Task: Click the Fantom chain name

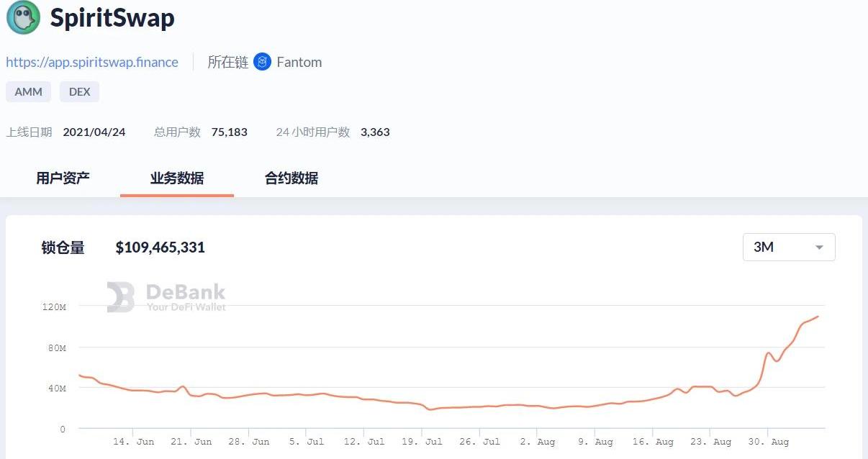Action: coord(299,62)
